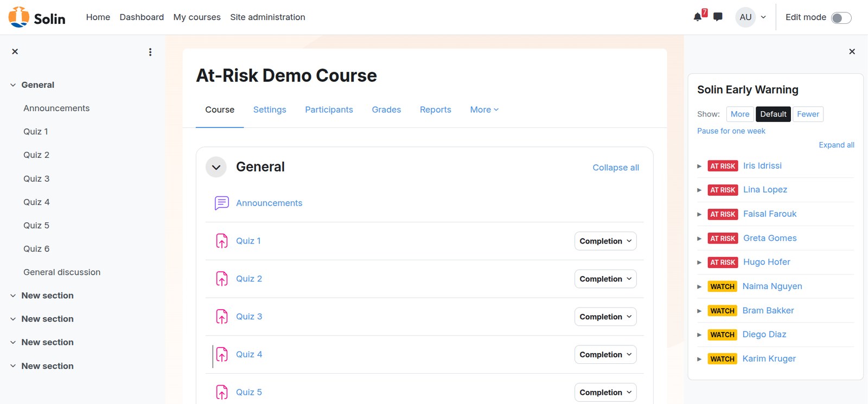Open the notifications bell icon
868x404 pixels.
698,17
